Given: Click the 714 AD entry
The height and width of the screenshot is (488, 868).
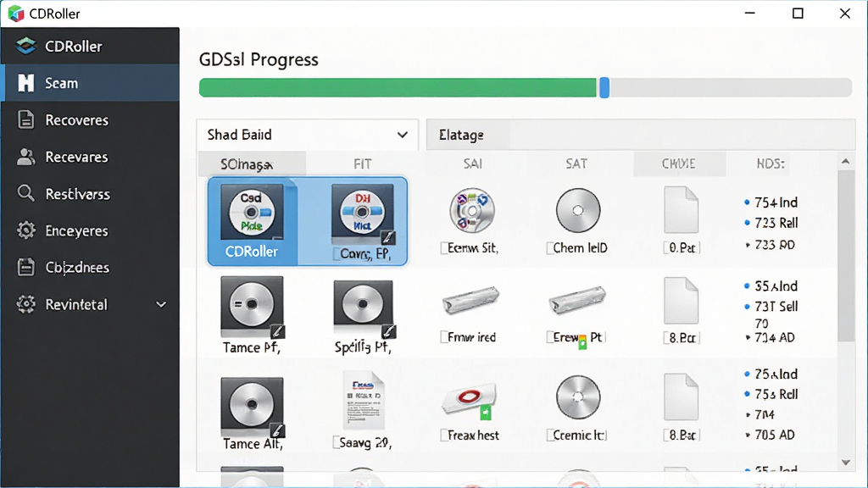Looking at the screenshot, I should 771,337.
